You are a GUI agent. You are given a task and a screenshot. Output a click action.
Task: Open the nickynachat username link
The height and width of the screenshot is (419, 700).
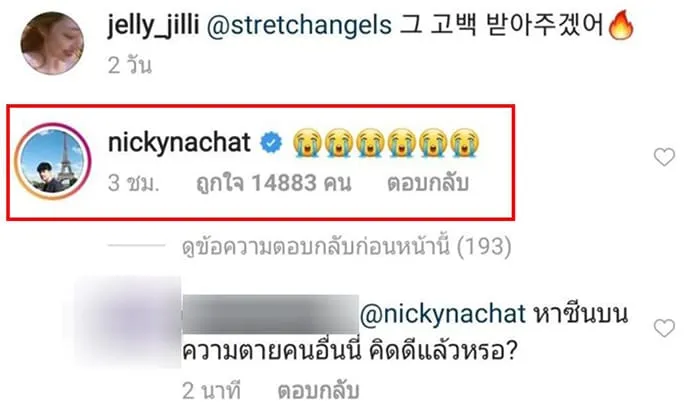pos(179,143)
